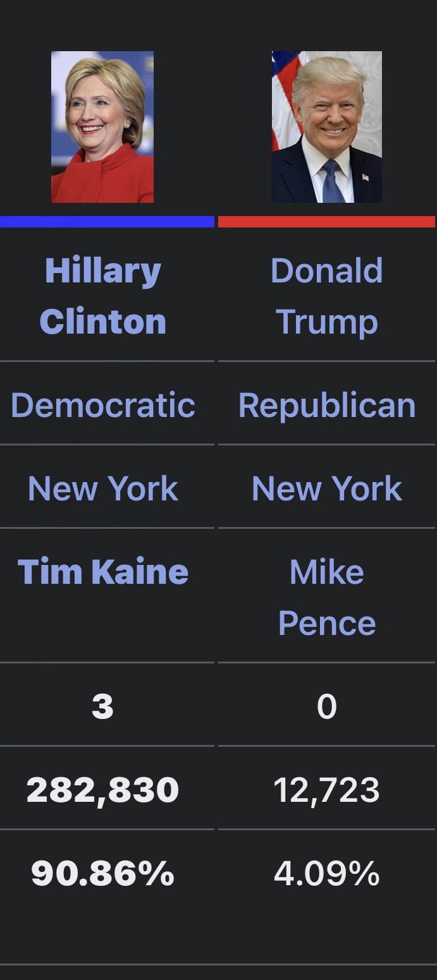
Task: Select New York under Democratic column
Action: point(103,488)
